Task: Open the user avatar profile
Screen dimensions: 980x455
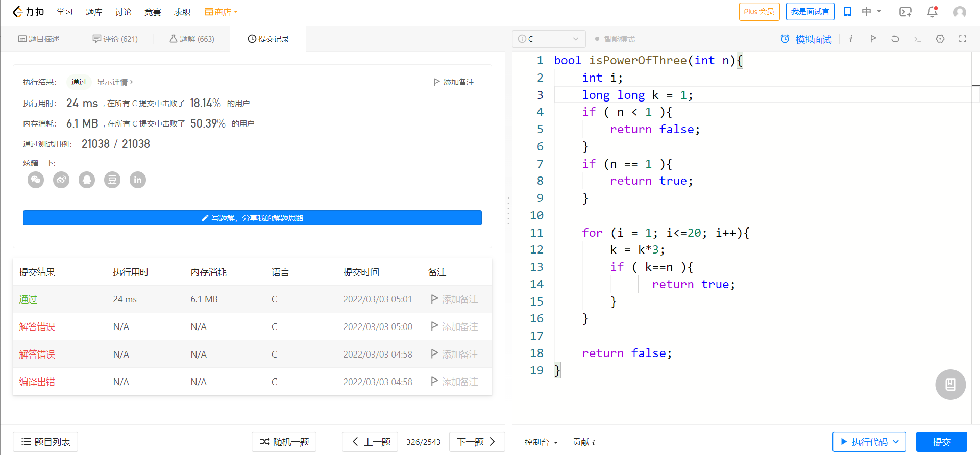Action: coord(960,12)
